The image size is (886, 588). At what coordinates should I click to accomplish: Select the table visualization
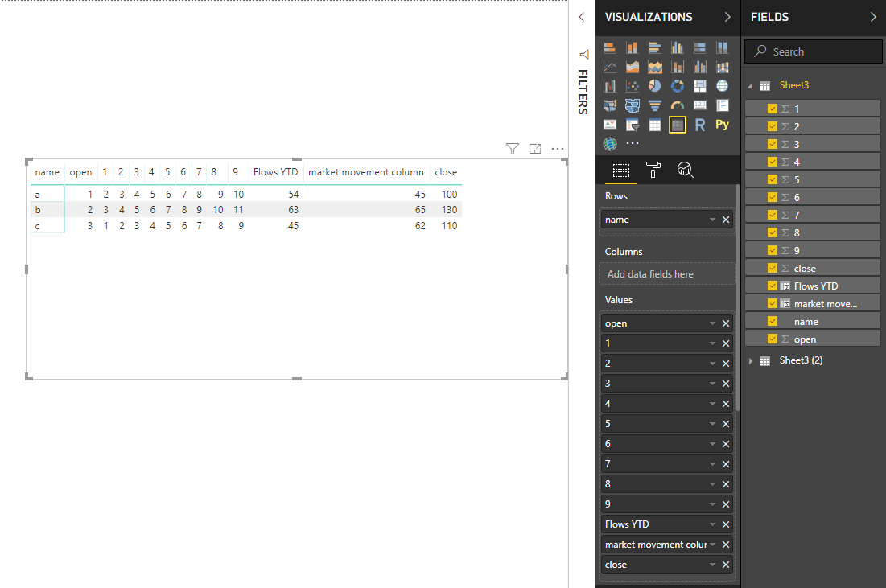655,125
